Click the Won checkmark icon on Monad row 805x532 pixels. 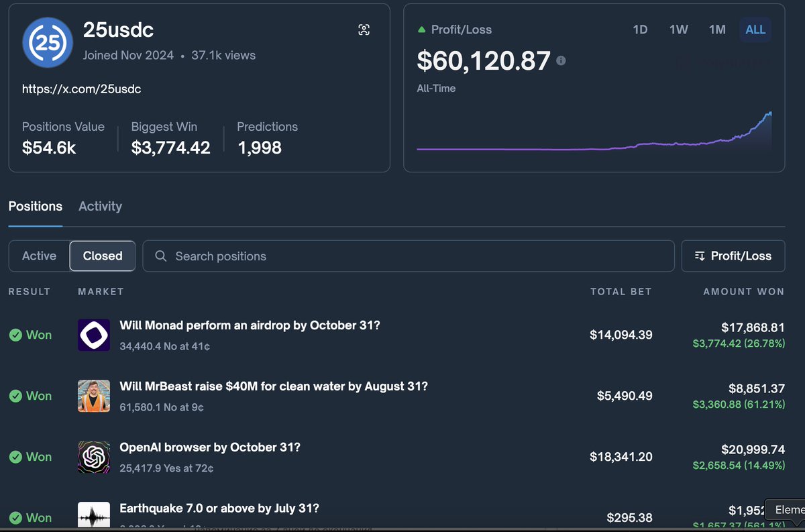point(15,335)
